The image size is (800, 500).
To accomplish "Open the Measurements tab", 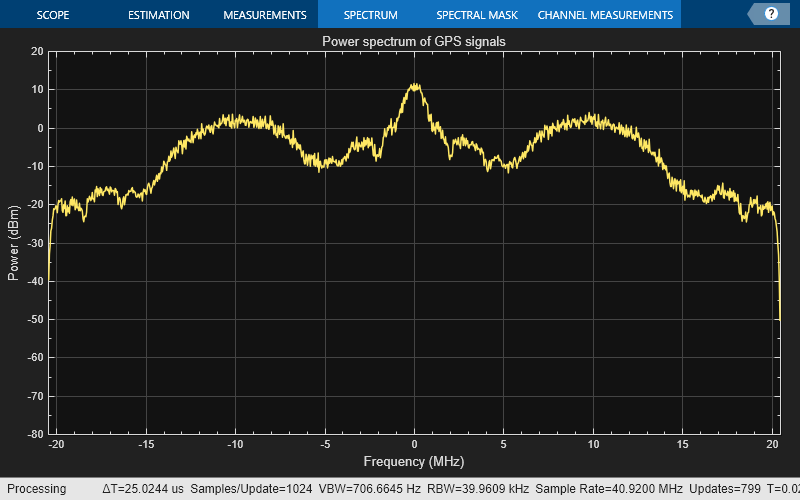I will [265, 15].
